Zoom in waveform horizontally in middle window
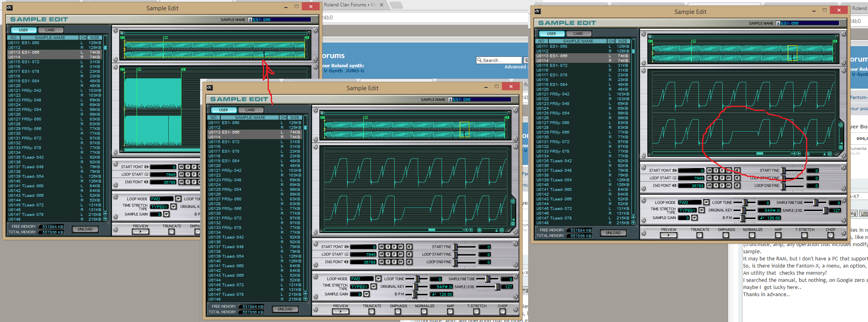 click(502, 230)
